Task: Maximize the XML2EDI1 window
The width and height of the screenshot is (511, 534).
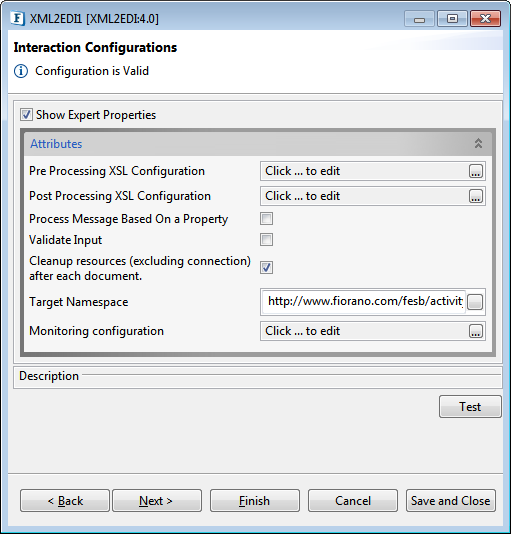Action: (452, 18)
